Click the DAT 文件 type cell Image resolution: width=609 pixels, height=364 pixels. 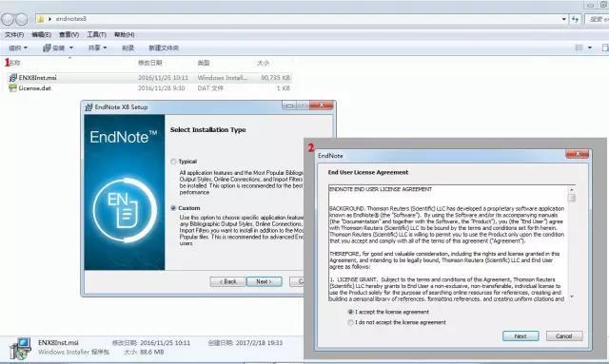tap(210, 88)
